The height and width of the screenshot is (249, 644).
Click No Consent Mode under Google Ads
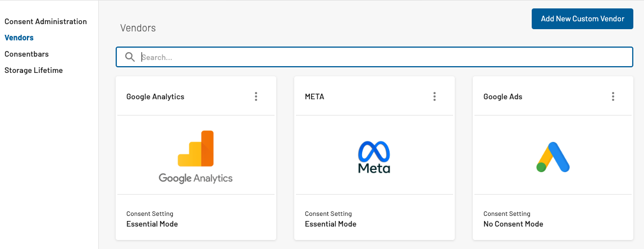[513, 224]
